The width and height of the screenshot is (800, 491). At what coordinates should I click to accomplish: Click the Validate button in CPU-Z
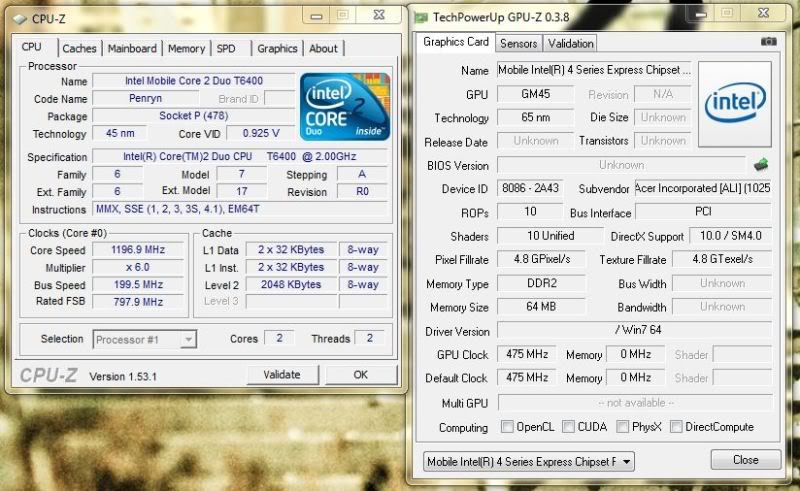(282, 375)
